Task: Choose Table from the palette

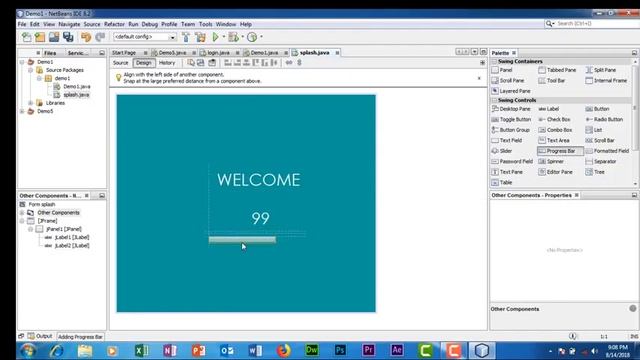Action: tap(502, 182)
